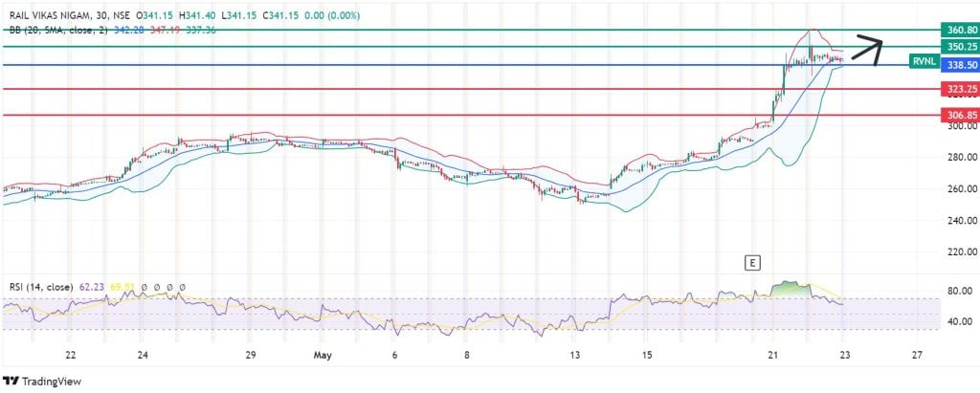Select the RSI (14, close) indicator label
980x393 pixels.
40,288
